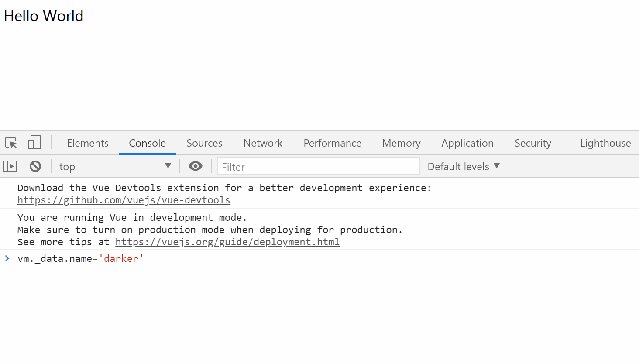Screen dimensions: 639x364
Task: Focus the console Filter input field
Action: (319, 166)
